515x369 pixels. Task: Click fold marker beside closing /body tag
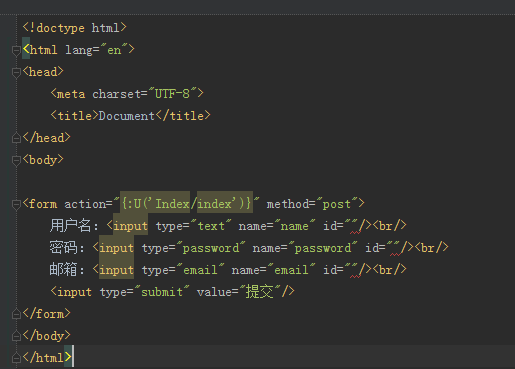pos(16,336)
